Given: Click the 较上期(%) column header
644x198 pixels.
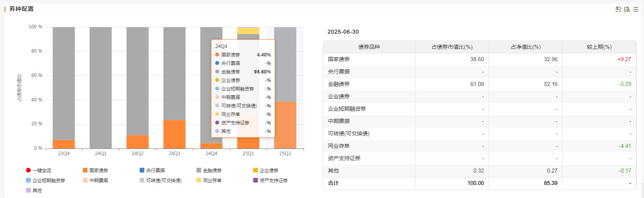Looking at the screenshot, I should point(599,47).
